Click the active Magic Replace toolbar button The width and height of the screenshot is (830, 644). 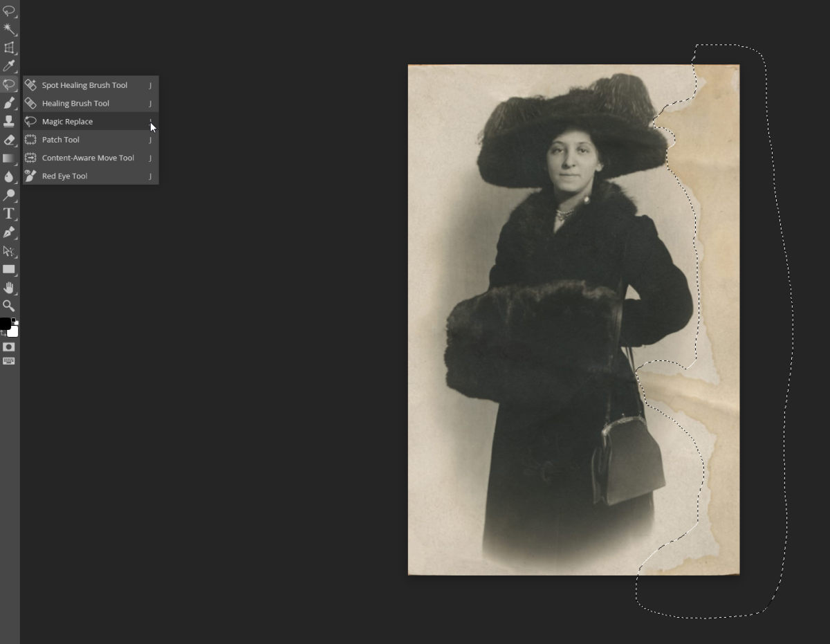point(9,84)
